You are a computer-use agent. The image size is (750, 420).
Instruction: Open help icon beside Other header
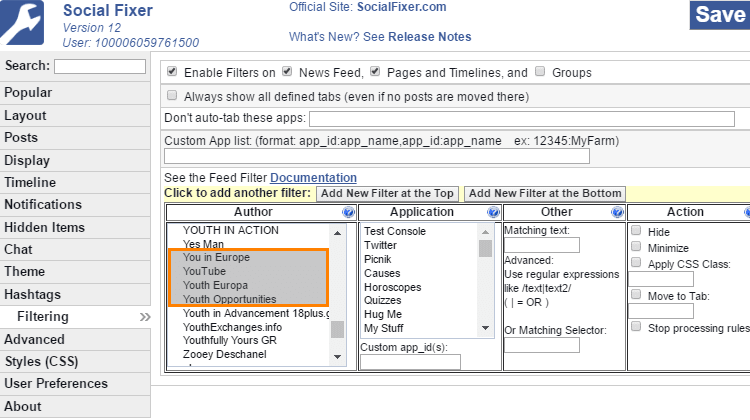click(x=618, y=212)
